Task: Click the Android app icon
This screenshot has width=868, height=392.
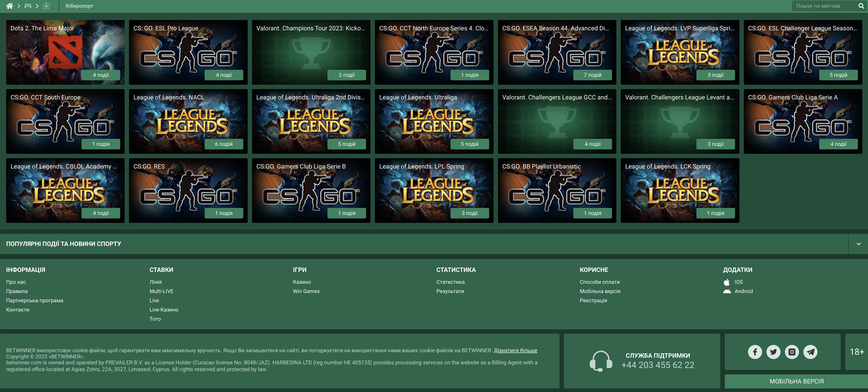Action: tap(727, 291)
